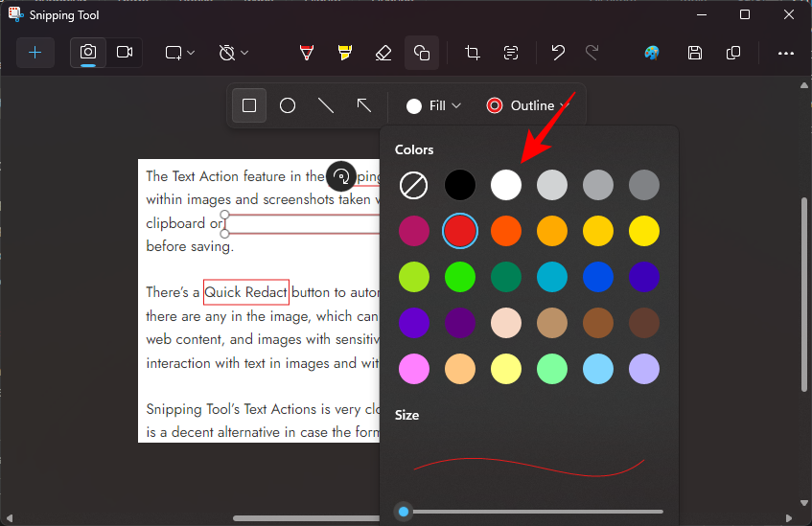Pick the pastel pink swatch
Viewport: 812px width, 526px height.
414,369
